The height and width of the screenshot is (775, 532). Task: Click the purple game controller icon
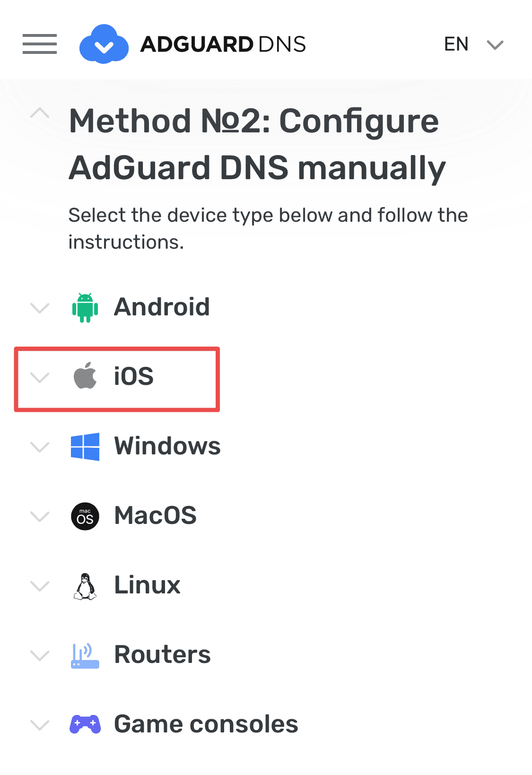[85, 724]
